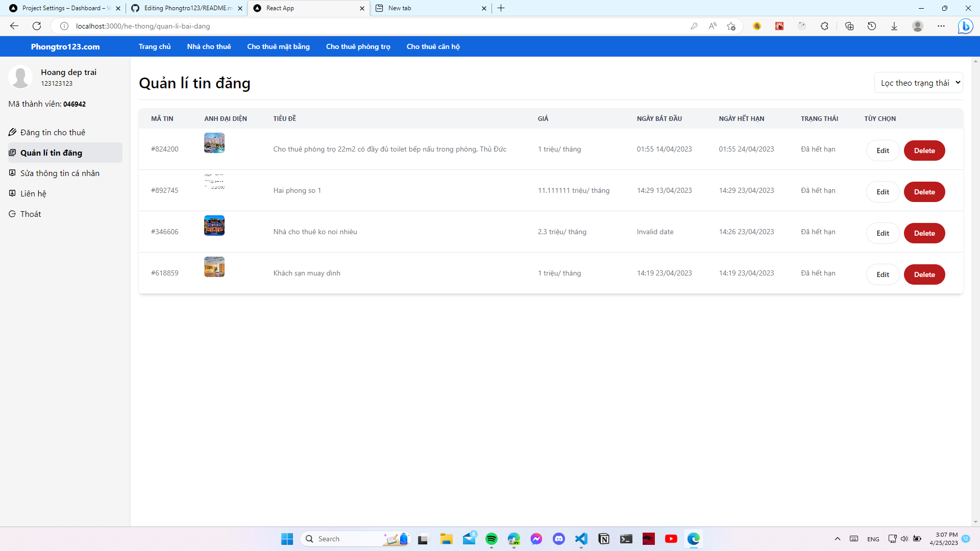The width and height of the screenshot is (980, 551).
Task: Open browser downloads icon
Action: (894, 26)
